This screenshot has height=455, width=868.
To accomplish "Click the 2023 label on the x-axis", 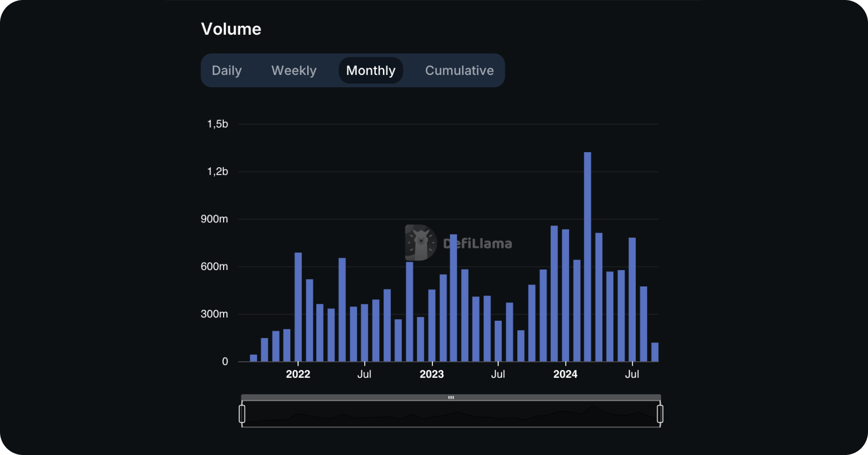I will pos(432,374).
